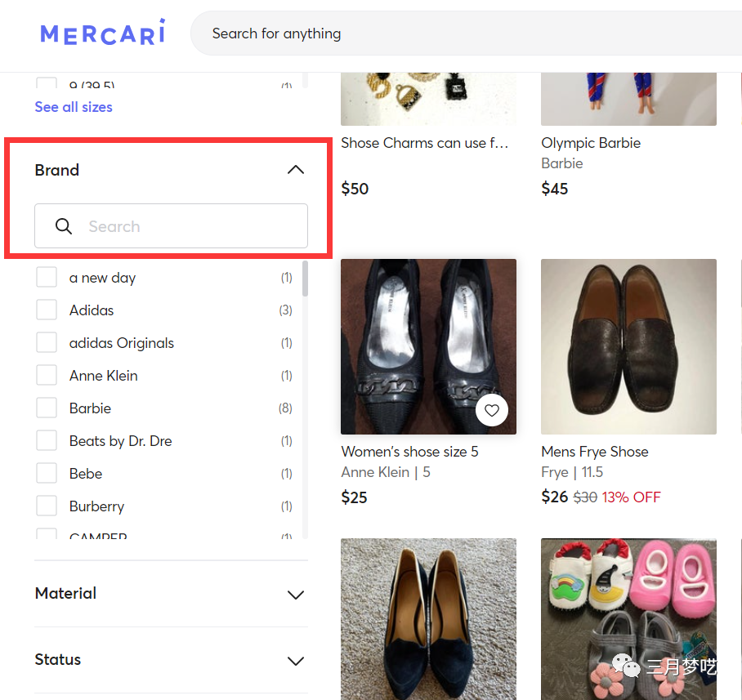
Task: Expand the Status filter section
Action: click(x=295, y=661)
